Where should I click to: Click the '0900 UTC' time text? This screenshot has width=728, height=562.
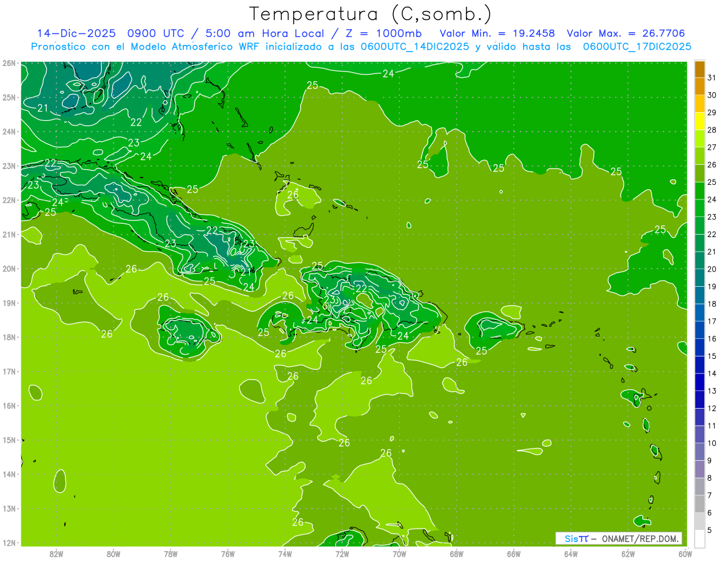click(x=155, y=33)
